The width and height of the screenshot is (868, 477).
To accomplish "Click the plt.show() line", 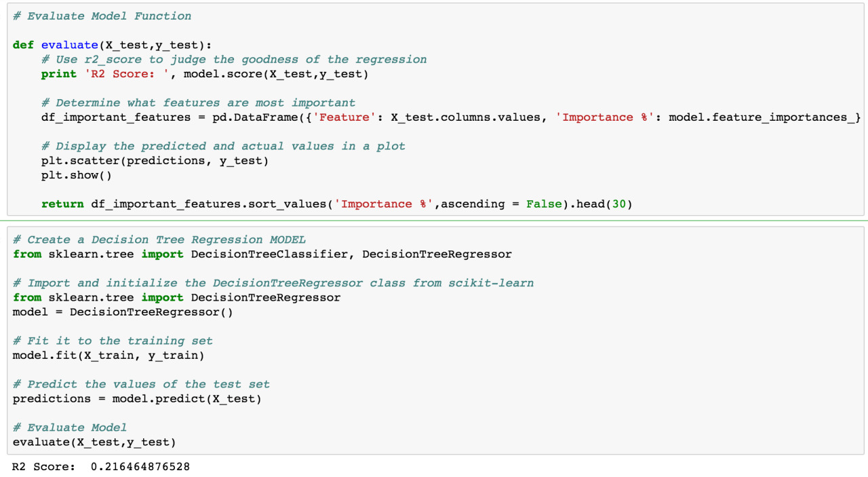I will pyautogui.click(x=77, y=175).
